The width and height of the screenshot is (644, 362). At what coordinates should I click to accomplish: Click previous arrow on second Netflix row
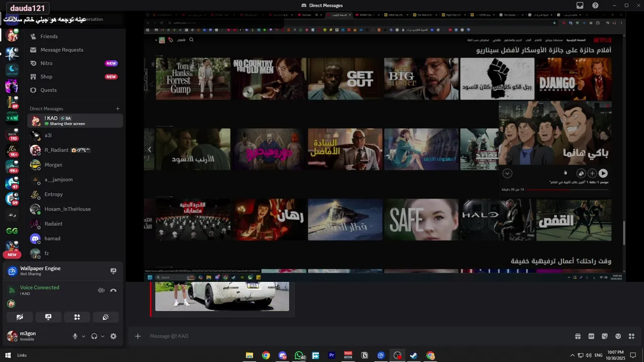click(x=149, y=149)
